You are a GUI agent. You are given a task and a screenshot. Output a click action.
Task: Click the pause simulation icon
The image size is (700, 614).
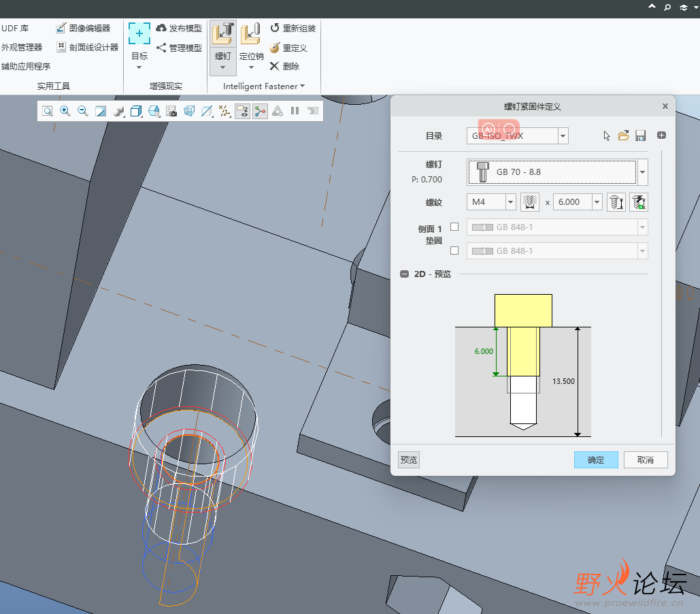295,111
